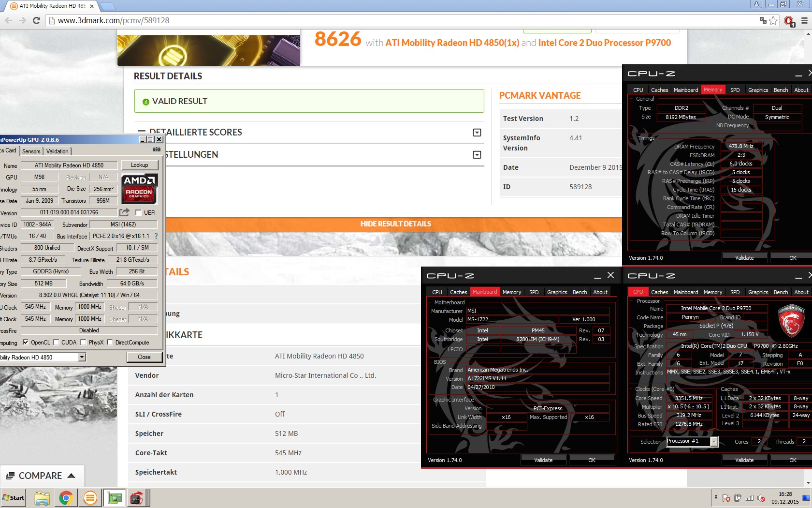Click the orange round taskbar icon

(90, 498)
